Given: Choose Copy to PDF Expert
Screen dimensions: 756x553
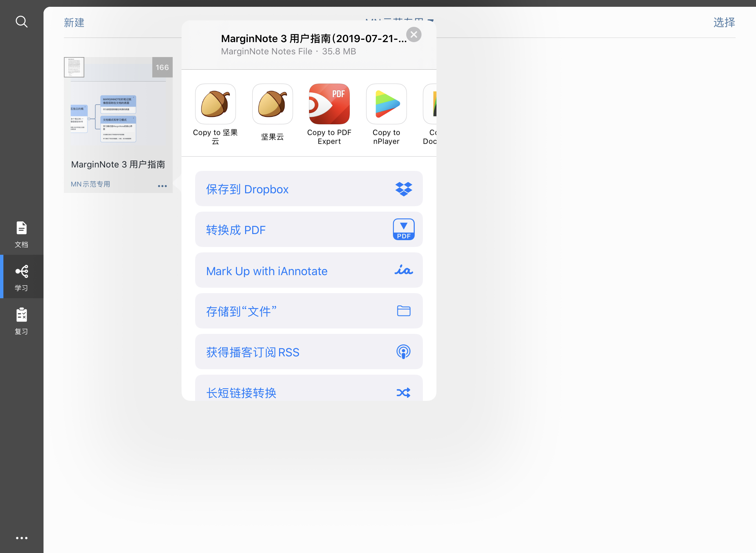Looking at the screenshot, I should click(x=329, y=104).
